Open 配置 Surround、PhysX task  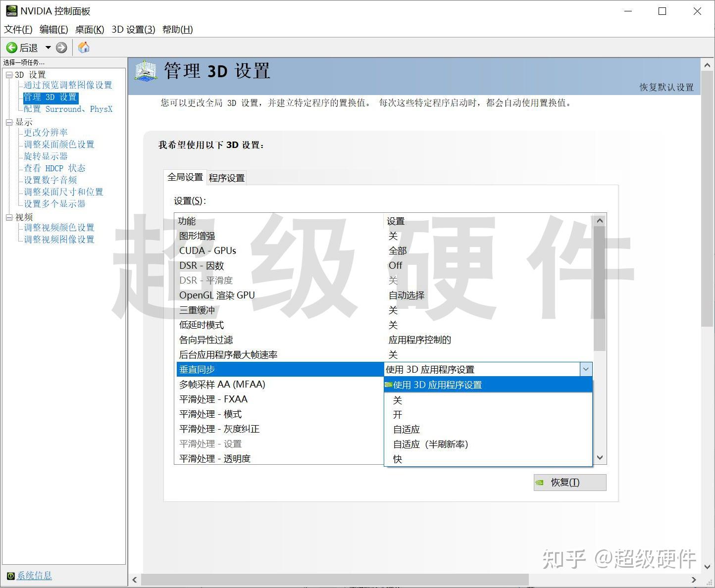[x=68, y=109]
